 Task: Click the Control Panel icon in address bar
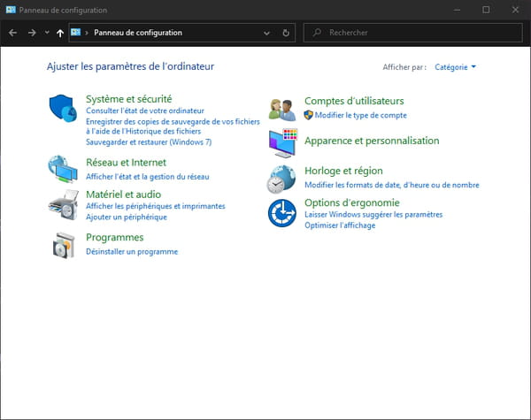click(75, 32)
